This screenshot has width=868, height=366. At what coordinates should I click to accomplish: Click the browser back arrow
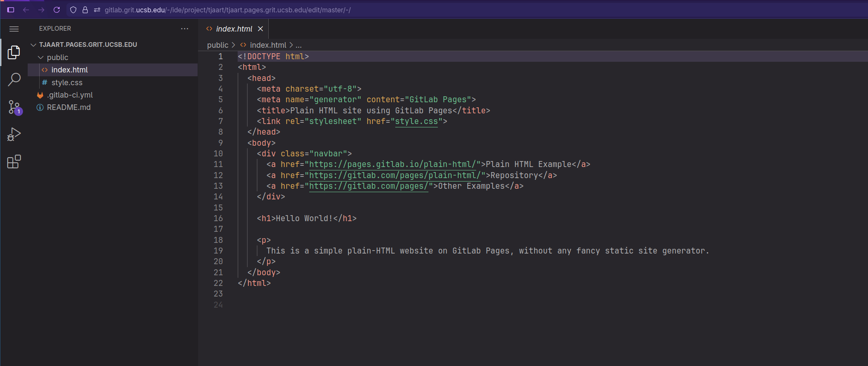coord(26,10)
